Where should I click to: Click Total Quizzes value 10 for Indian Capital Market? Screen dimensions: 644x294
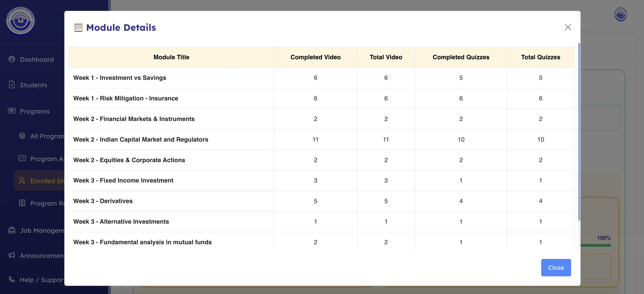pyautogui.click(x=541, y=140)
